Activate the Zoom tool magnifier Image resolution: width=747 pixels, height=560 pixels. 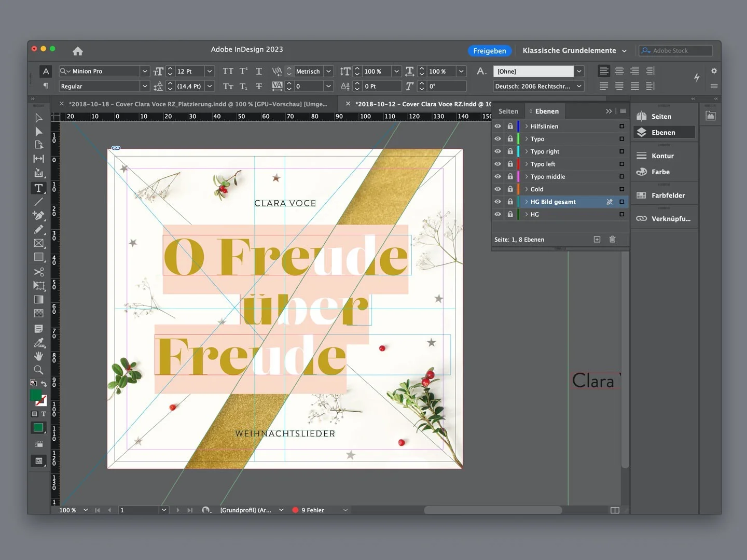point(38,370)
